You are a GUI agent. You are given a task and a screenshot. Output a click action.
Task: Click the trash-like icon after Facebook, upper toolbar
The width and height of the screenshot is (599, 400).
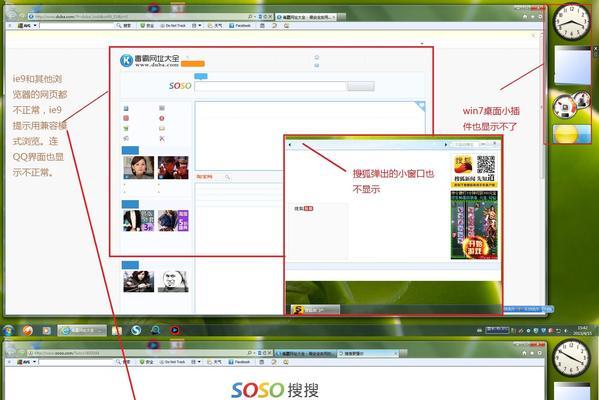pos(262,26)
